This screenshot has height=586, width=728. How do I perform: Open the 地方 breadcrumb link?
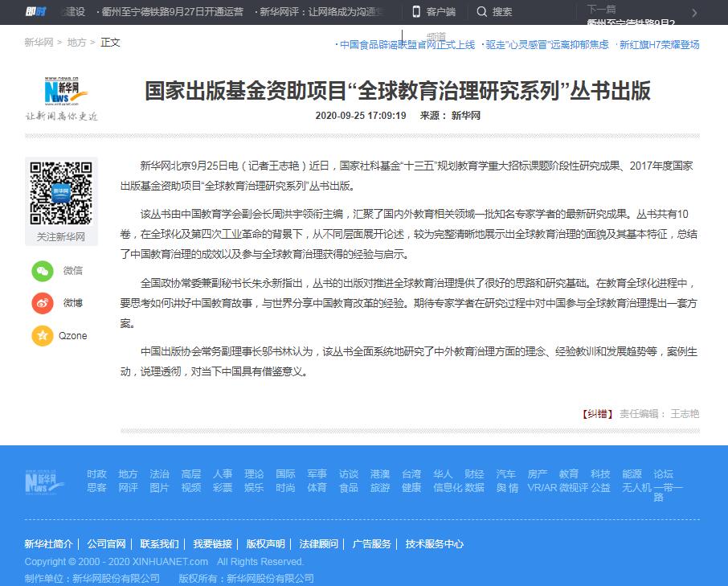click(x=77, y=42)
